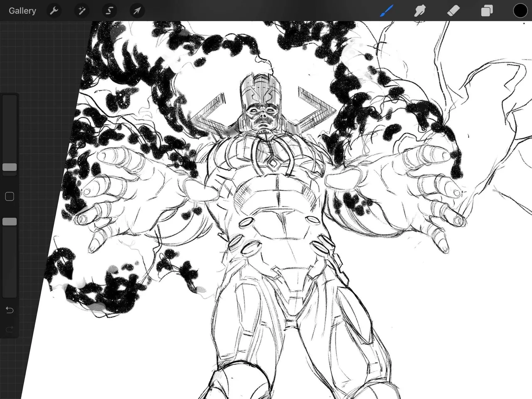Open the active color picker circle
The height and width of the screenshot is (399, 532).
[x=520, y=11]
